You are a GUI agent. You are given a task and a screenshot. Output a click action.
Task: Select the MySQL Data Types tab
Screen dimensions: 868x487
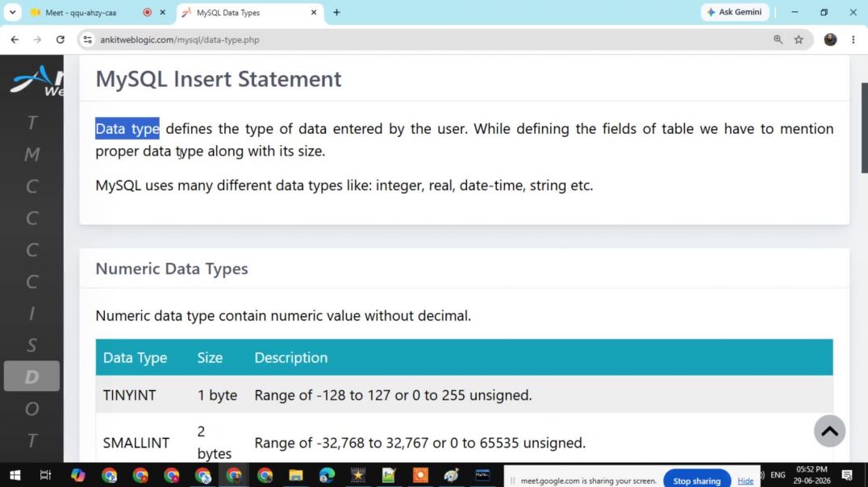(249, 12)
